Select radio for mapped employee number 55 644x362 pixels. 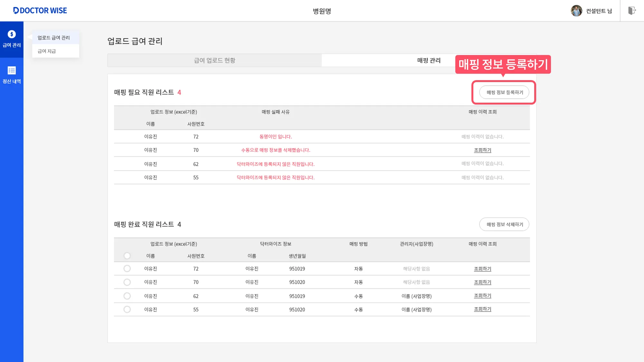(127, 310)
